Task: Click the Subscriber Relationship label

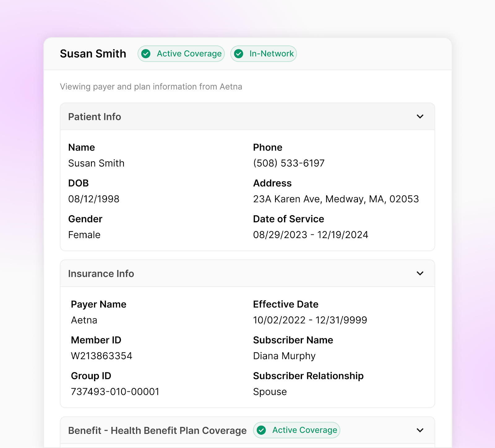Action: tap(308, 376)
